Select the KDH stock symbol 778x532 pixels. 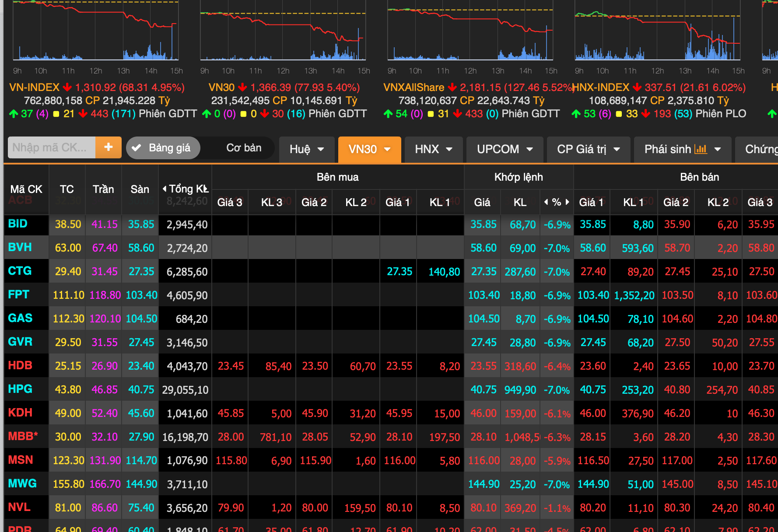[x=20, y=413]
